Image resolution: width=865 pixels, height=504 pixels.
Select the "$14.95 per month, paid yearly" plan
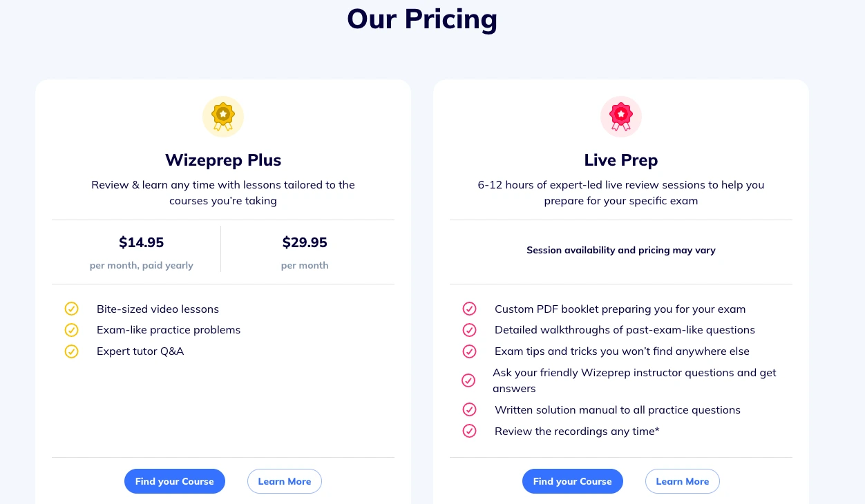click(x=141, y=251)
